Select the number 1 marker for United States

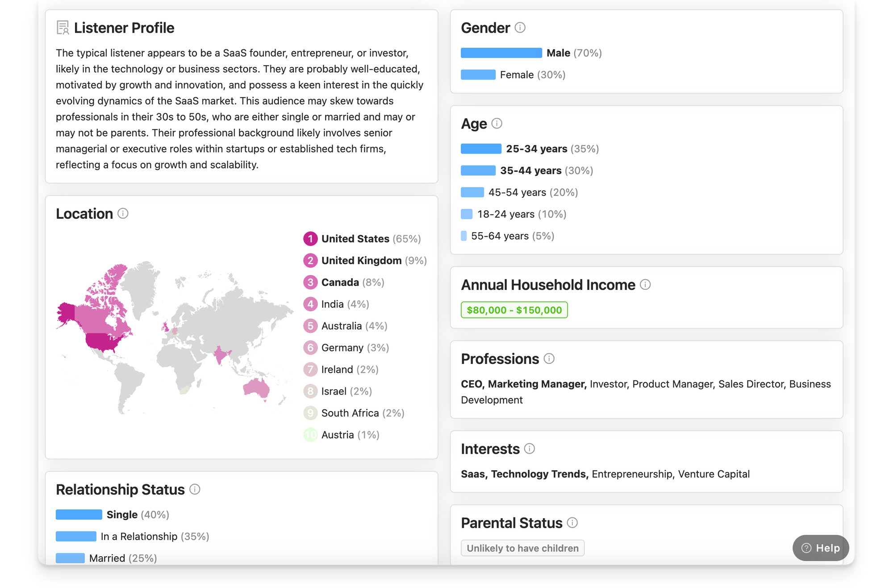(310, 239)
